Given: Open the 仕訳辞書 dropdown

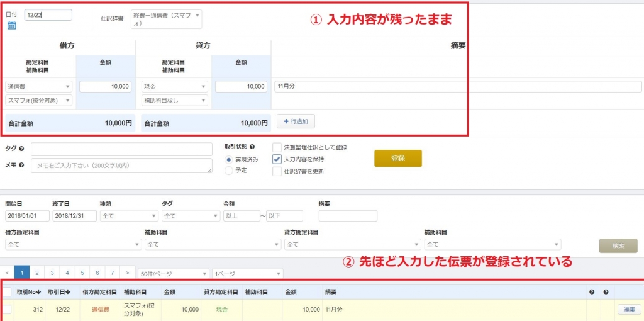Looking at the screenshot, I should (167, 20).
